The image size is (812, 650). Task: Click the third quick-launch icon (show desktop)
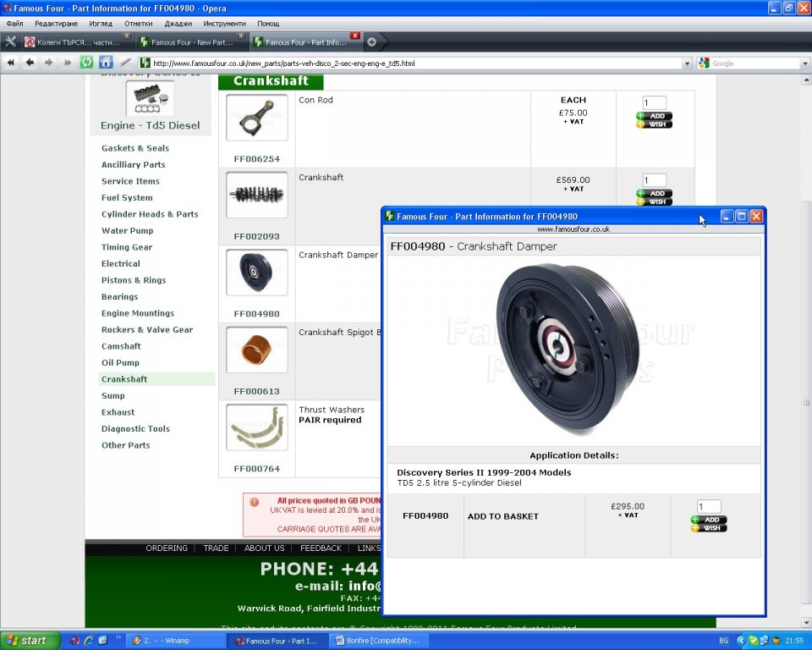click(x=102, y=641)
